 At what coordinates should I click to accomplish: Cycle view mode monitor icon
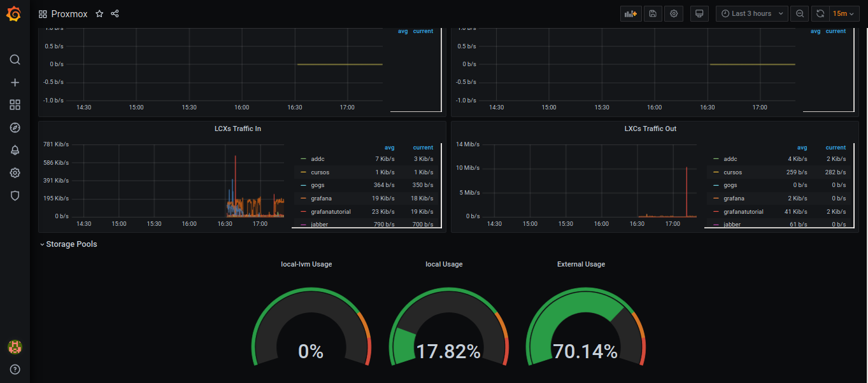pos(699,13)
